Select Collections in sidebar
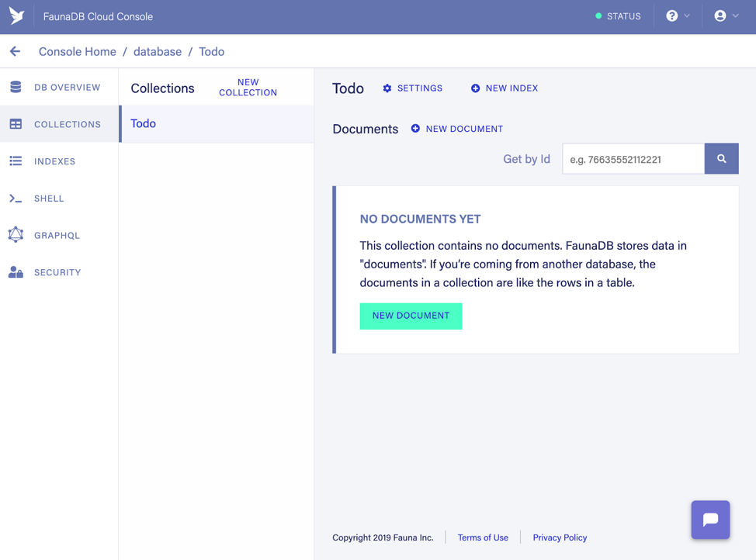The image size is (756, 560). point(59,124)
